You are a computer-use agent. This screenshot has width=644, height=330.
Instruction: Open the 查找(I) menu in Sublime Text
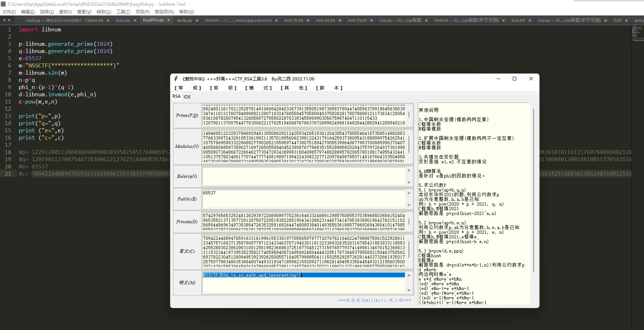(66, 12)
